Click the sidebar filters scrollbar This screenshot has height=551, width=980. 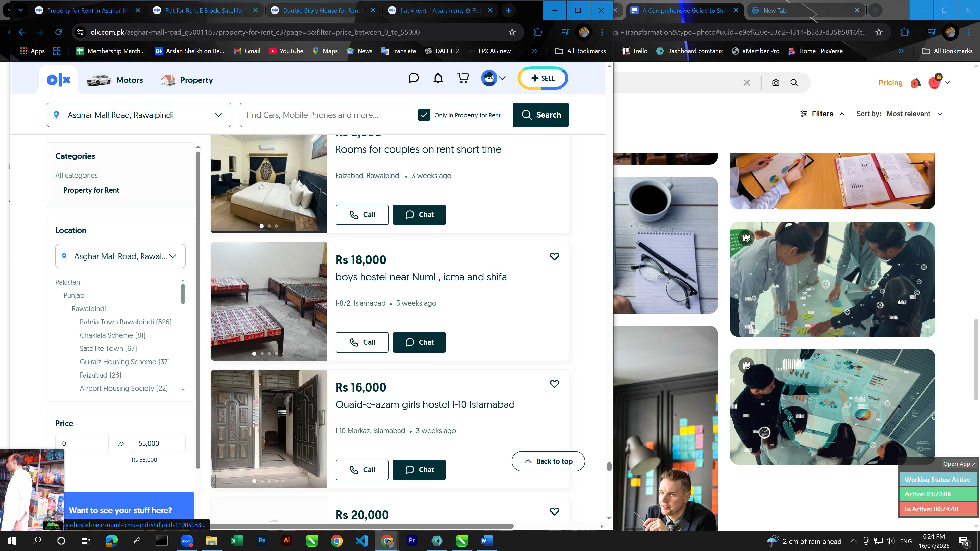coord(198,310)
